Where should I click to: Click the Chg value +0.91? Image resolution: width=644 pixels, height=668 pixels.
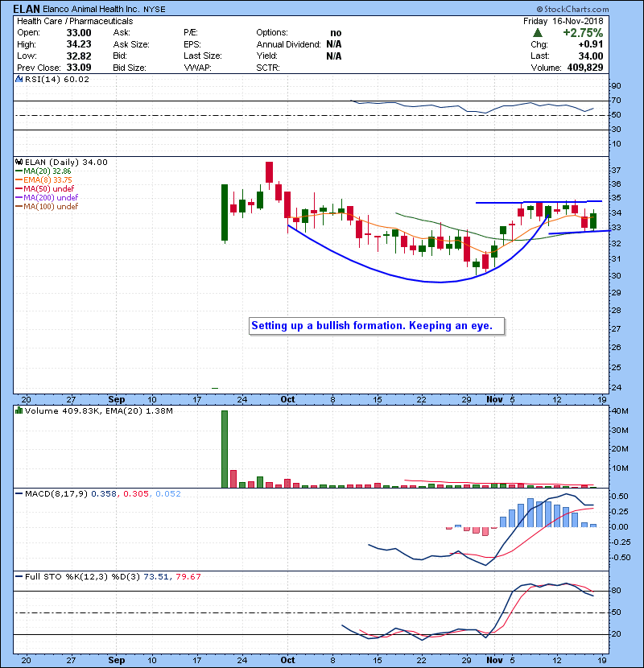(591, 44)
